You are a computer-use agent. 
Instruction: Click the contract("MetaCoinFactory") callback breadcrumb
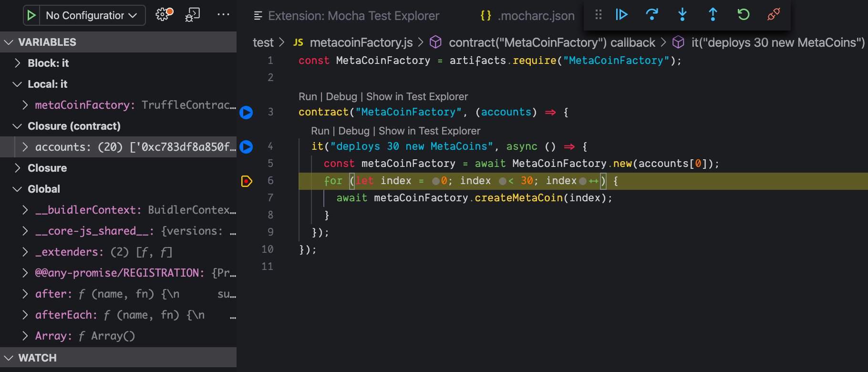pos(552,42)
